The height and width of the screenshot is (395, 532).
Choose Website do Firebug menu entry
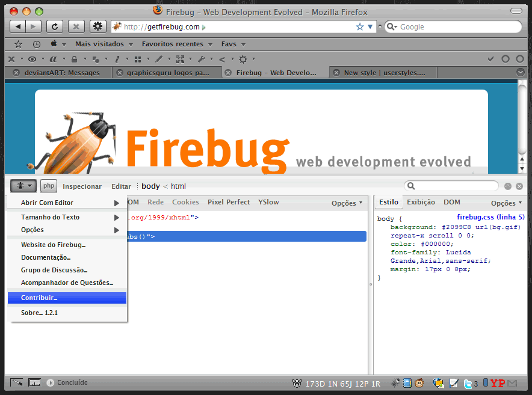pos(67,245)
